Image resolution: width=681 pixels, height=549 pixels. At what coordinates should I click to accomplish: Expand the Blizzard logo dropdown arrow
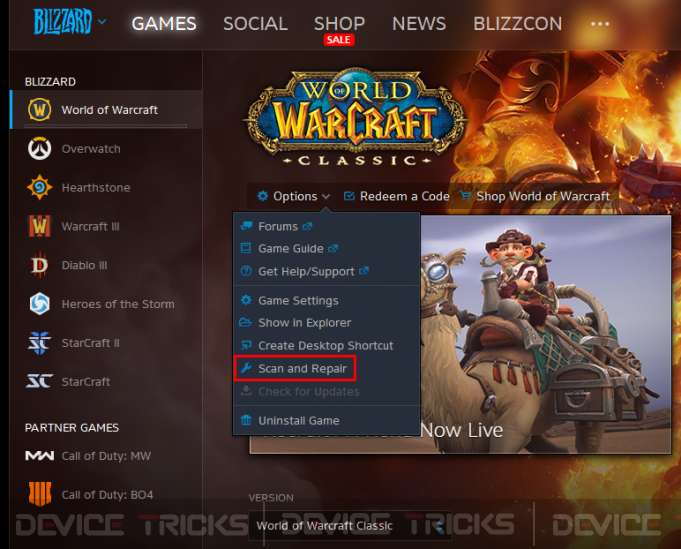click(102, 21)
